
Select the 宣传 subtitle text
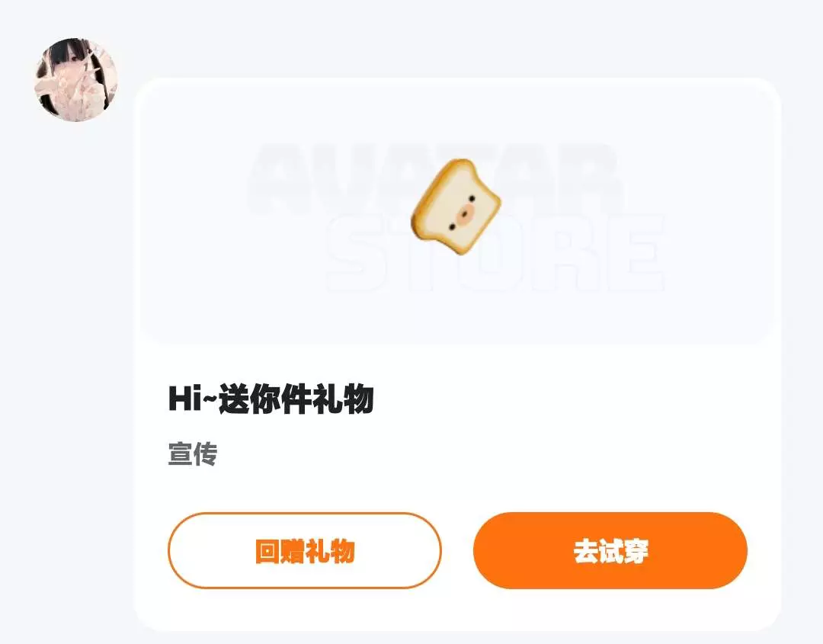pyautogui.click(x=193, y=454)
